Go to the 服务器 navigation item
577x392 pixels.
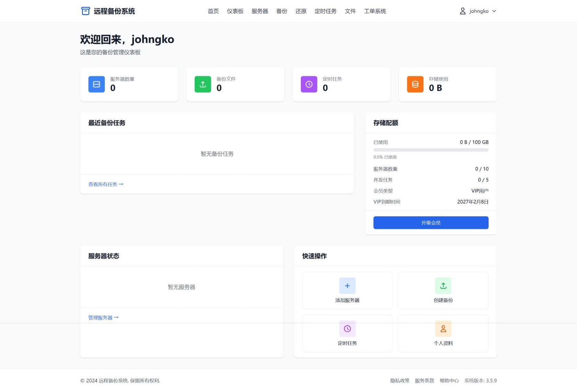[260, 11]
